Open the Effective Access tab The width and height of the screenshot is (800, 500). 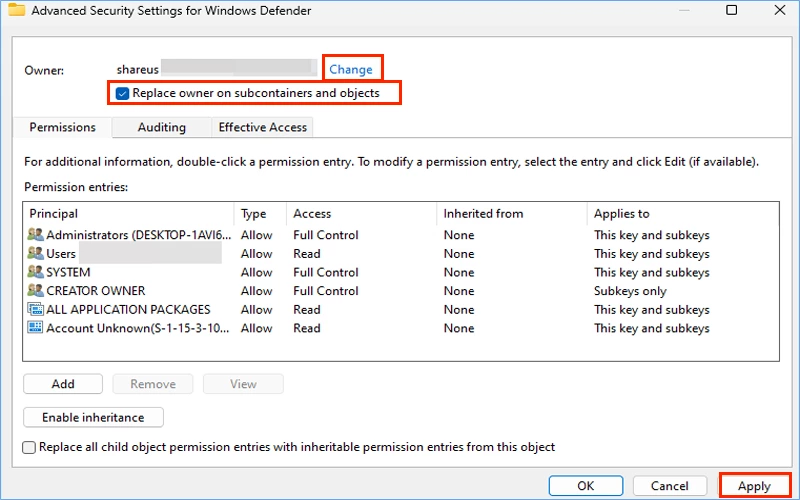(263, 127)
